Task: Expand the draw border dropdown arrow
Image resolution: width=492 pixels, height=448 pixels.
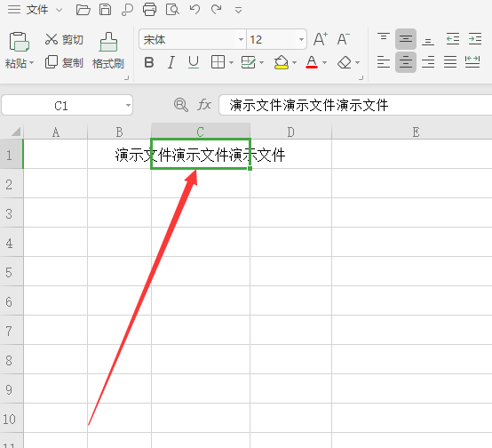Action: [x=261, y=63]
